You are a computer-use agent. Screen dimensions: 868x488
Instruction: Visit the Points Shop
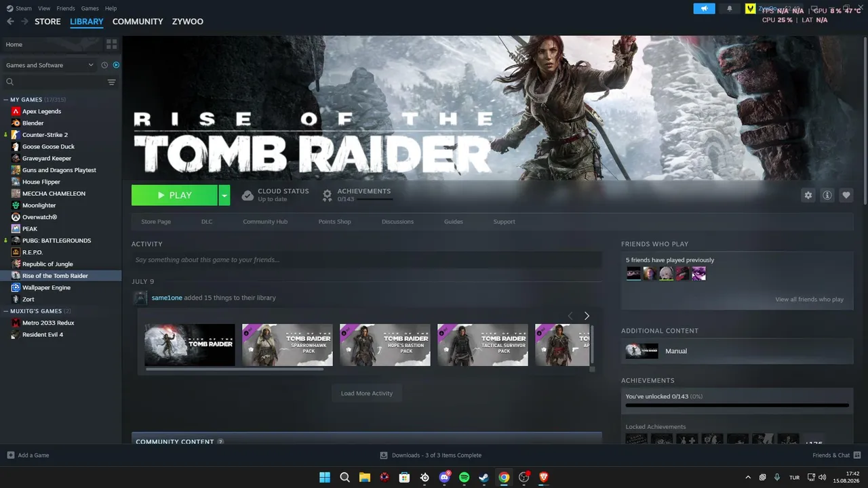(335, 222)
